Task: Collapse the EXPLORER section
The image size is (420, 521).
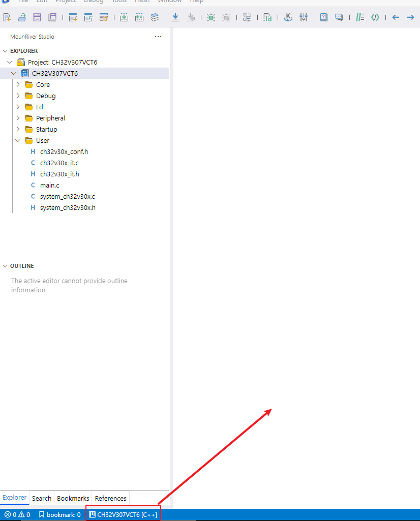Action: pos(5,51)
